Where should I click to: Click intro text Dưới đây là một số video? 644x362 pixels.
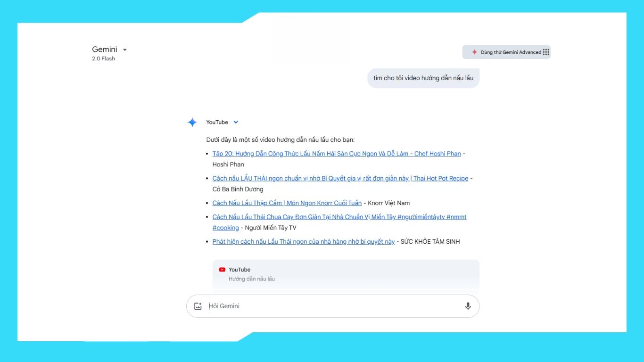click(281, 140)
